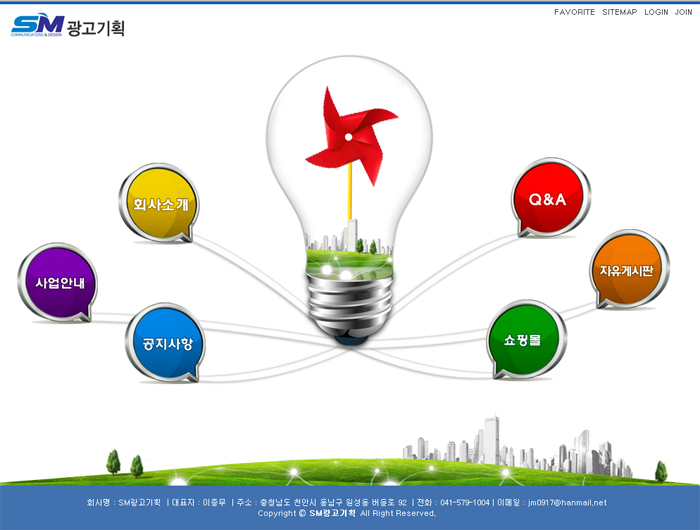Go to the LOGIN page

click(656, 12)
